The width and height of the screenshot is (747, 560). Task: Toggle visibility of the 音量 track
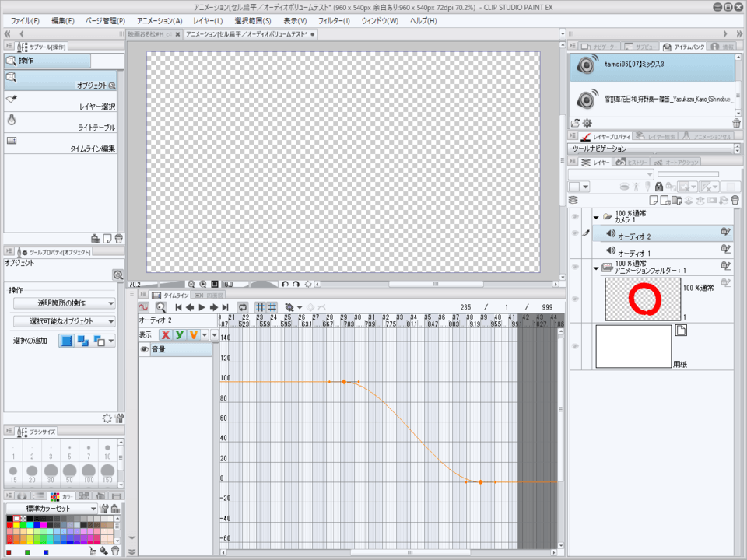tap(145, 350)
